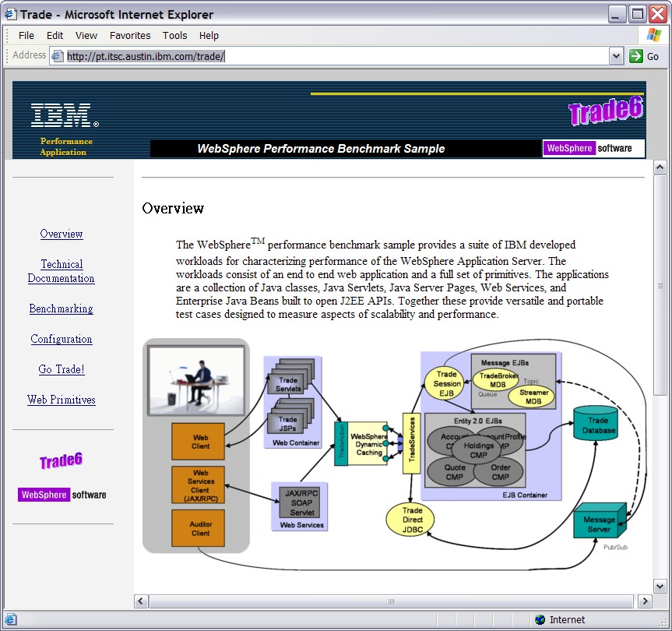
Task: Click the "Streamer MDB" oval
Action: (533, 397)
